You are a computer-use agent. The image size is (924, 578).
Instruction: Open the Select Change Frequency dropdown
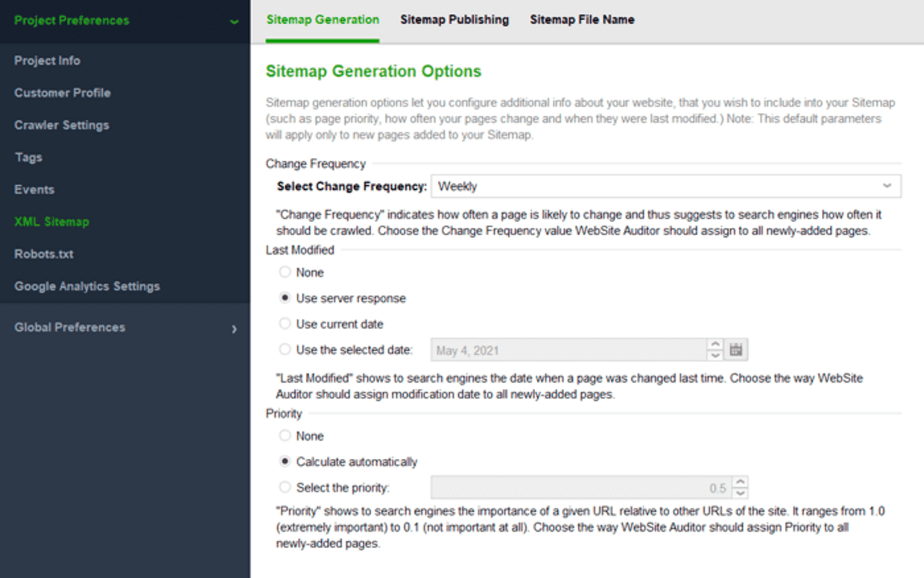[x=665, y=186]
